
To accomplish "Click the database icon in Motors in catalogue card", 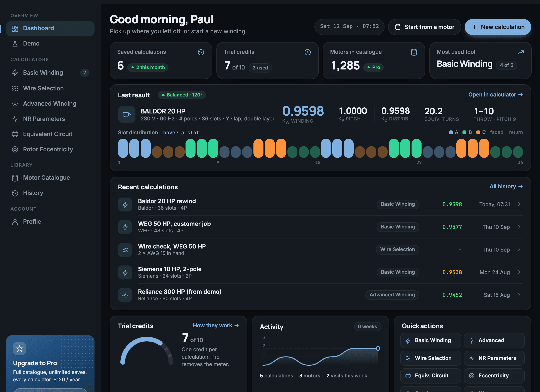I will pyautogui.click(x=414, y=52).
